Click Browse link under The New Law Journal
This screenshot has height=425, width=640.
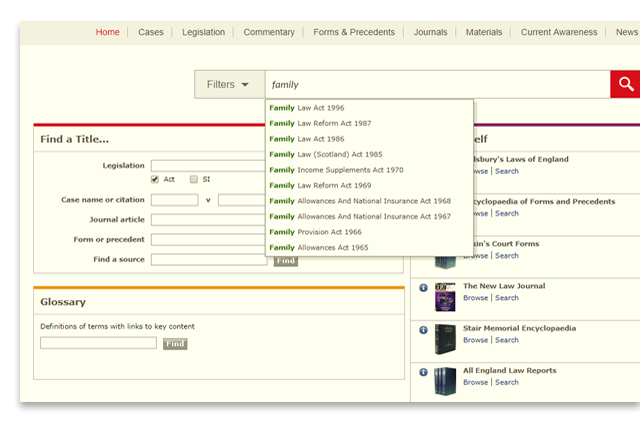(475, 298)
